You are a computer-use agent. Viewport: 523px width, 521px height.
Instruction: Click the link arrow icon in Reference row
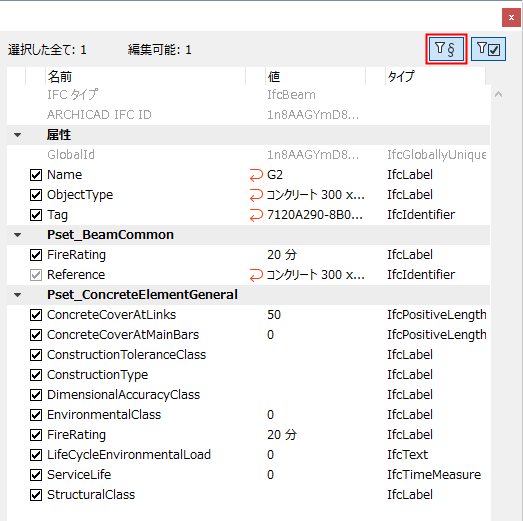click(256, 275)
